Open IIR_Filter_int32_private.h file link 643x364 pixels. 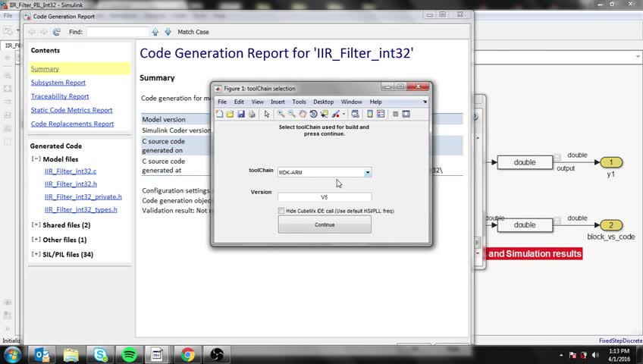(x=83, y=196)
